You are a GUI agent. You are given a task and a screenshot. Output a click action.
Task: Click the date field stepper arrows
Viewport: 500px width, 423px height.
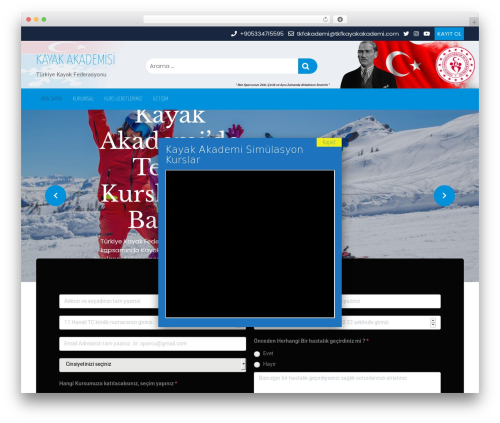(433, 322)
